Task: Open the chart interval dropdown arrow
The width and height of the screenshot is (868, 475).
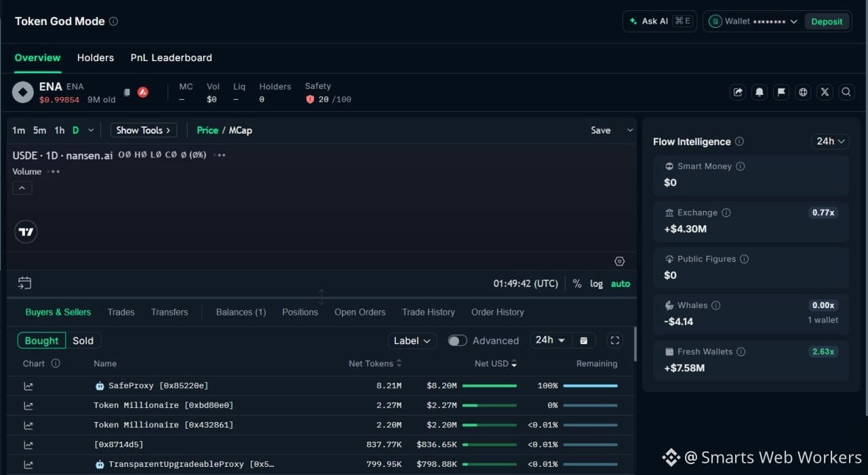Action: click(x=91, y=130)
